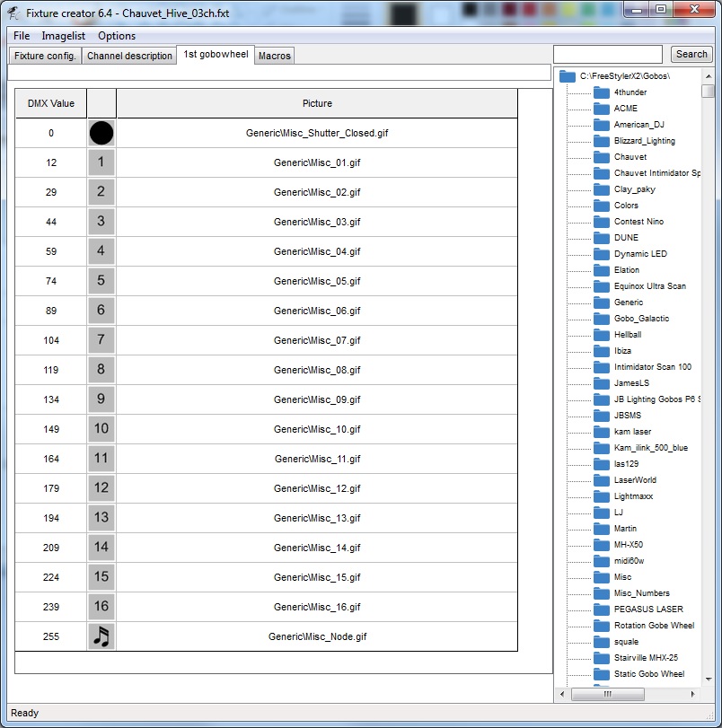The height and width of the screenshot is (728, 722).
Task: Switch to the Fixture config. tab
Action: tap(46, 56)
